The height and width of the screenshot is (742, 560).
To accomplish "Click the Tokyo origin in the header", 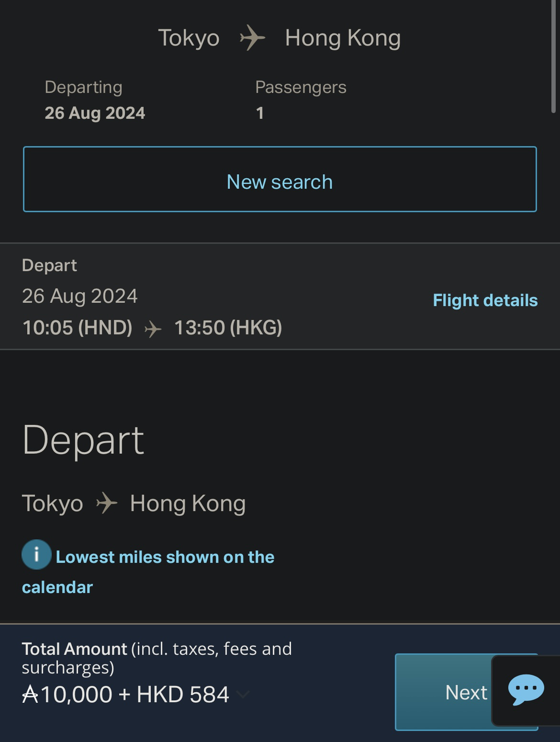I will pyautogui.click(x=189, y=38).
